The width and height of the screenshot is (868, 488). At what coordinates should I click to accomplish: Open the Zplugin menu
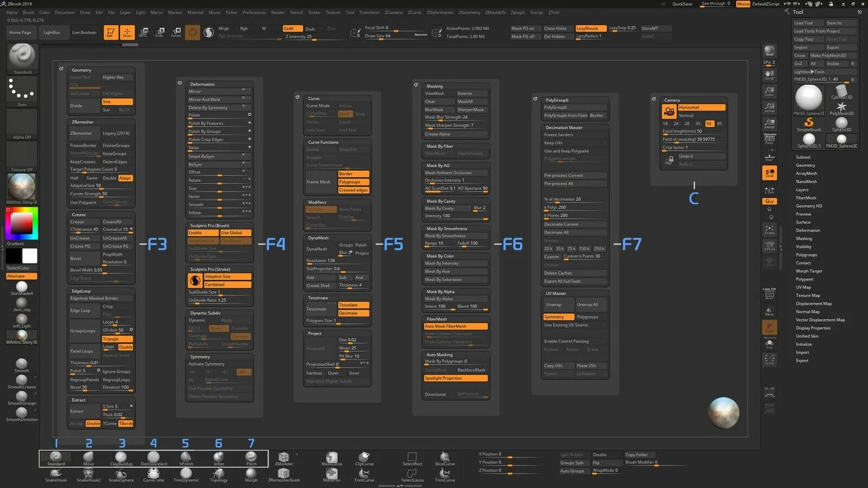tap(518, 12)
